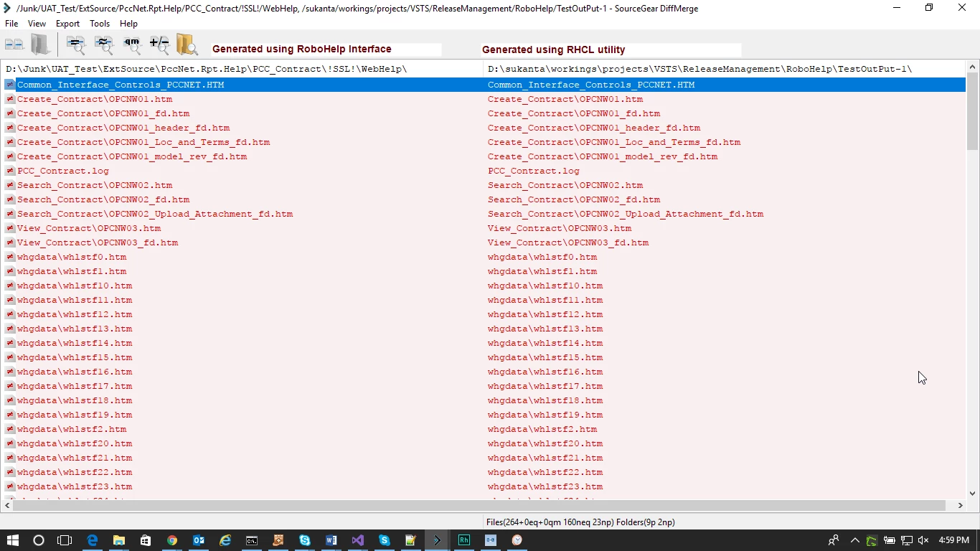
Task: Select right-side PCC_Contract.log entry
Action: coord(534,171)
